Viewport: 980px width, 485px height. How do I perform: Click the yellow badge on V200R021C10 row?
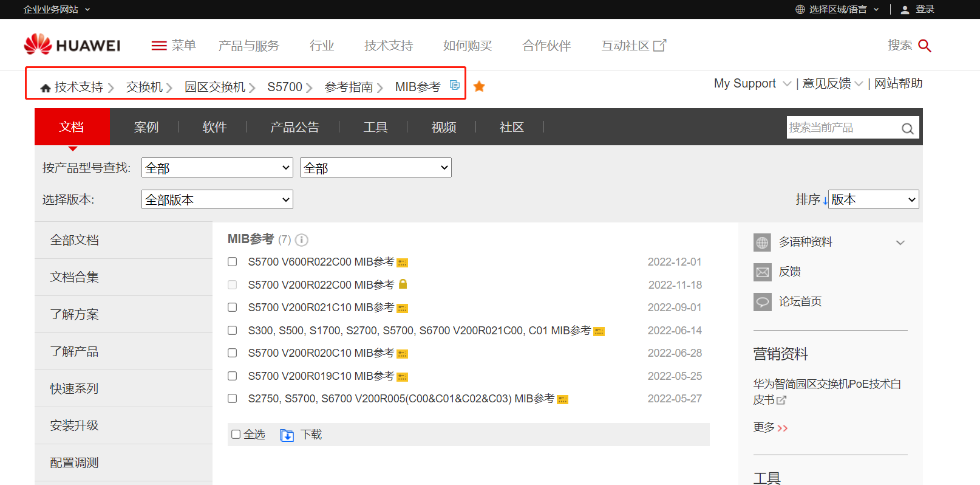pos(402,308)
